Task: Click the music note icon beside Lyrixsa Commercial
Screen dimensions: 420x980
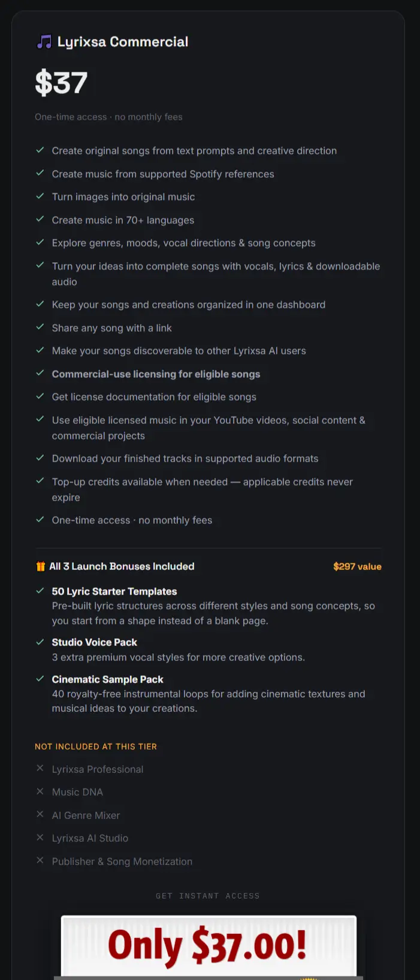Action: (x=44, y=42)
